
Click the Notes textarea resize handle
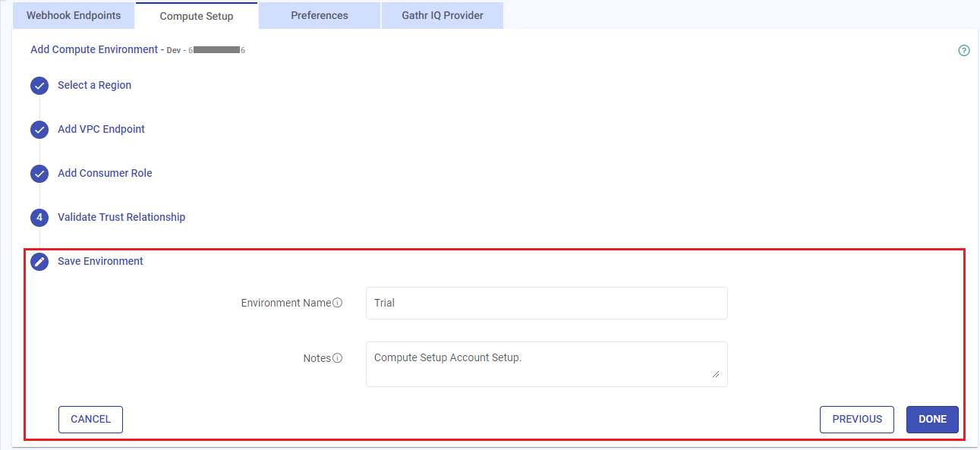click(715, 374)
